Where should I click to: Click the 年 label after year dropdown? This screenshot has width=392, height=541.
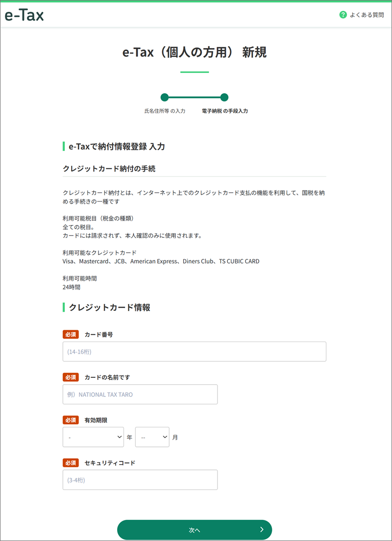[x=129, y=438]
